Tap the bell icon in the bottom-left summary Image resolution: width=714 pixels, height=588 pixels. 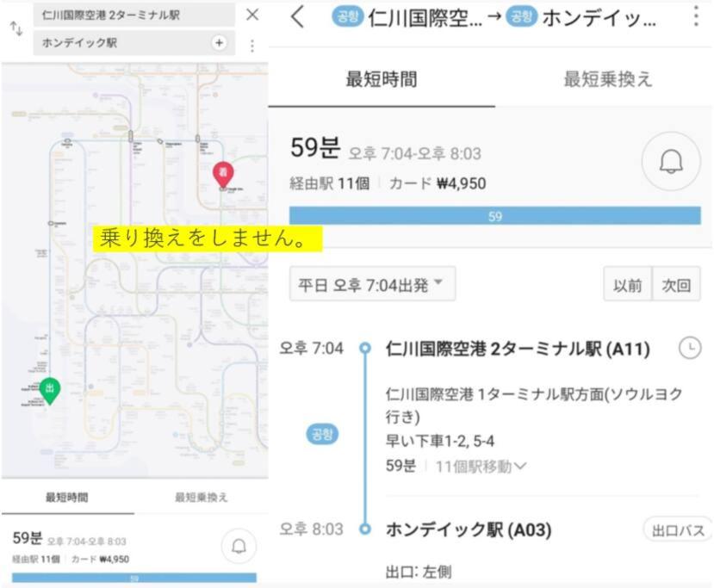[239, 546]
